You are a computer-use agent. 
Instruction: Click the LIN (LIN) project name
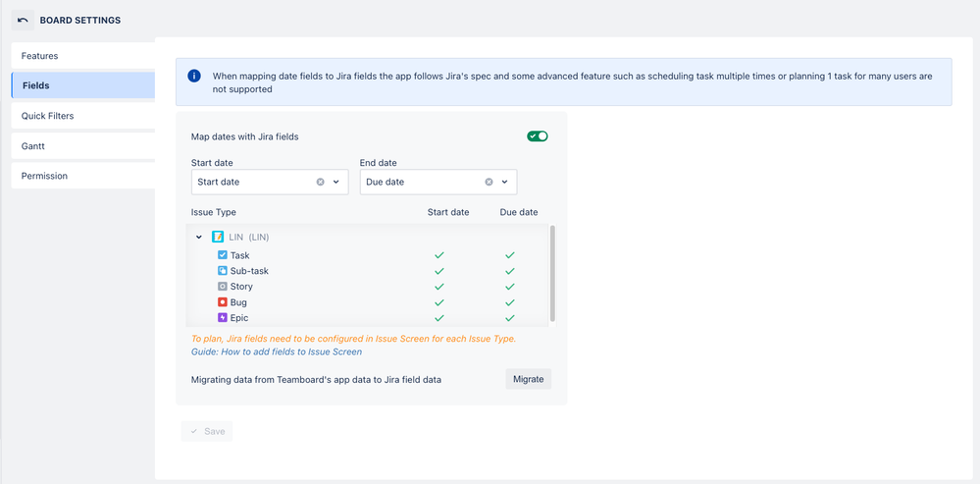click(249, 237)
